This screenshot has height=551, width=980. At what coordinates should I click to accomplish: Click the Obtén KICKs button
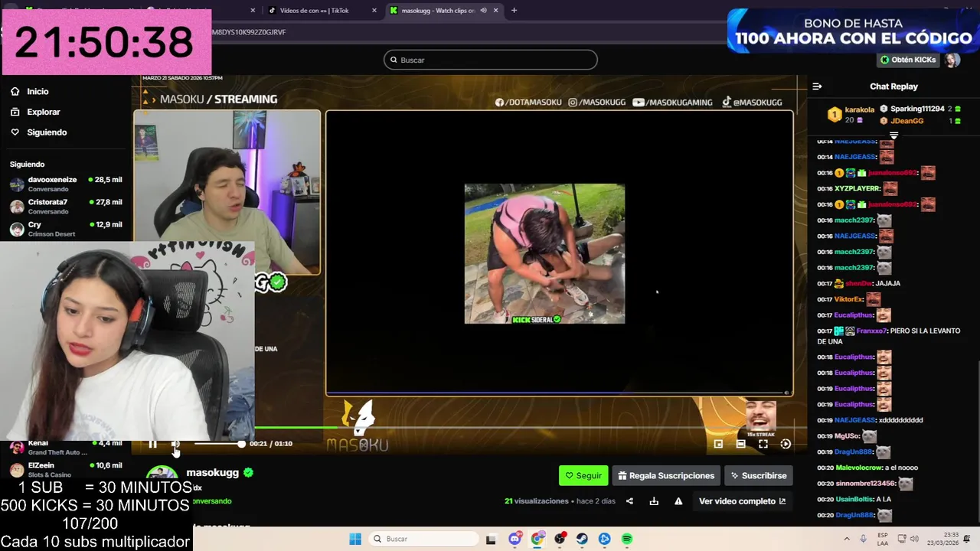point(908,60)
